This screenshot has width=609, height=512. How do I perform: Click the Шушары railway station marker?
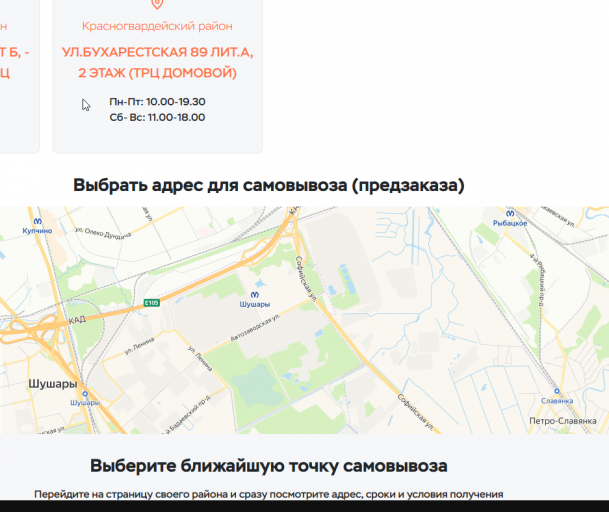(x=85, y=394)
